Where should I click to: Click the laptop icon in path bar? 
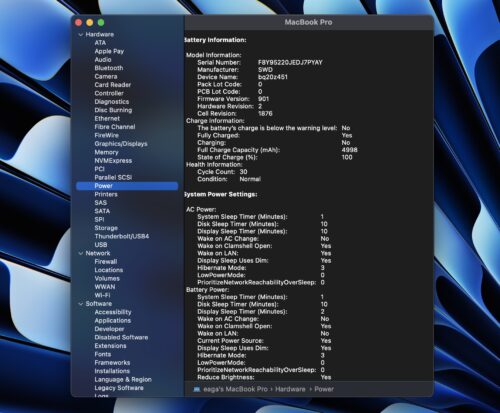pyautogui.click(x=197, y=389)
